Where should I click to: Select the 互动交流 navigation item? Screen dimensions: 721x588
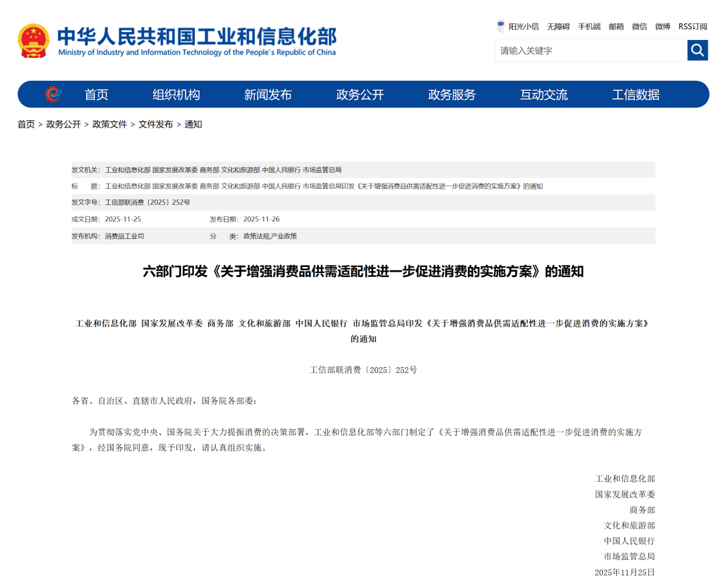point(544,95)
